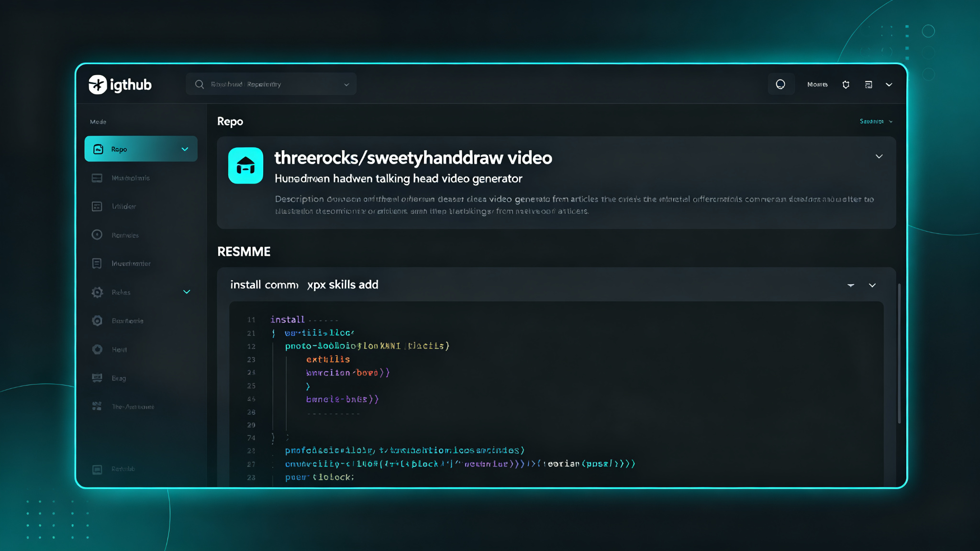Click the shield icon in the header
980x551 pixels.
[x=846, y=85]
